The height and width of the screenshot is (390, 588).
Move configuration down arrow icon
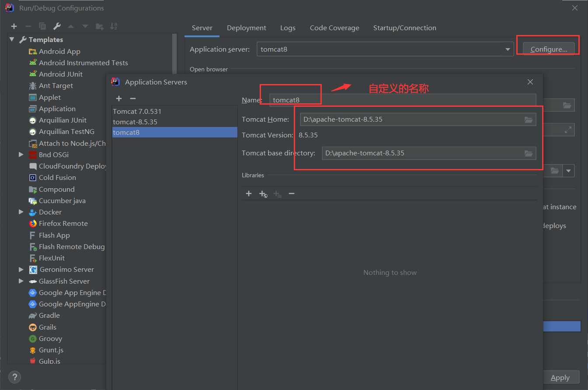85,26
